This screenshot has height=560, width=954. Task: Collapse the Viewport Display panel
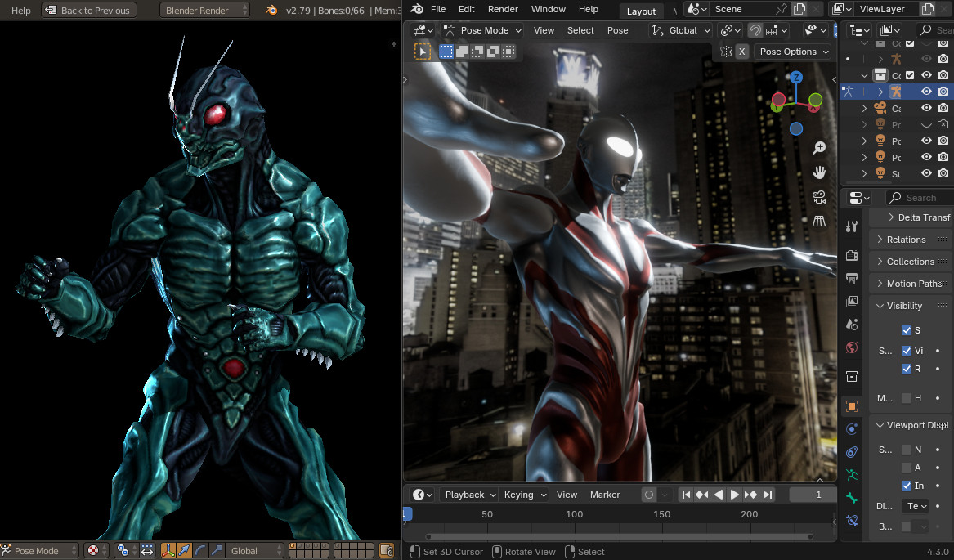(x=911, y=425)
